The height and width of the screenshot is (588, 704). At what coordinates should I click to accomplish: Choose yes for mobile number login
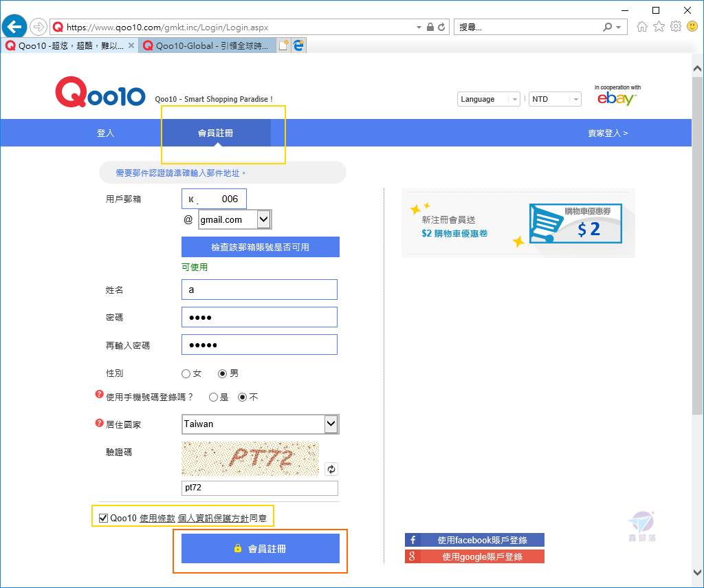[x=213, y=397]
